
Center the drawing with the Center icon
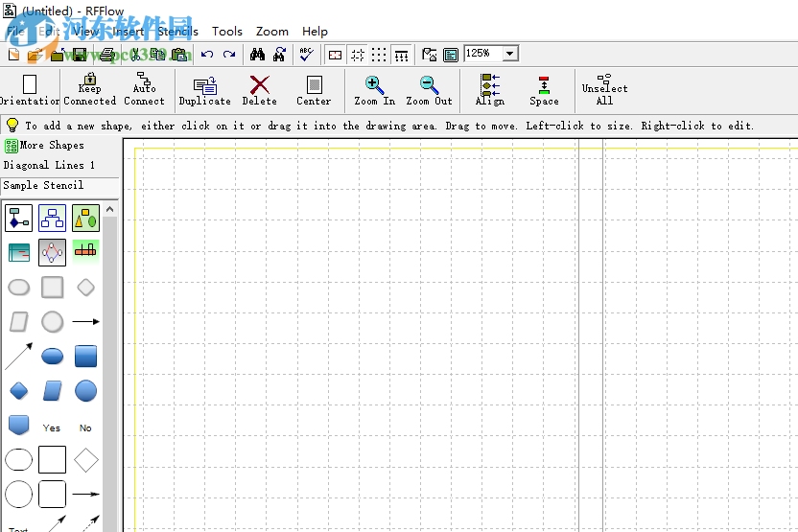pos(314,86)
